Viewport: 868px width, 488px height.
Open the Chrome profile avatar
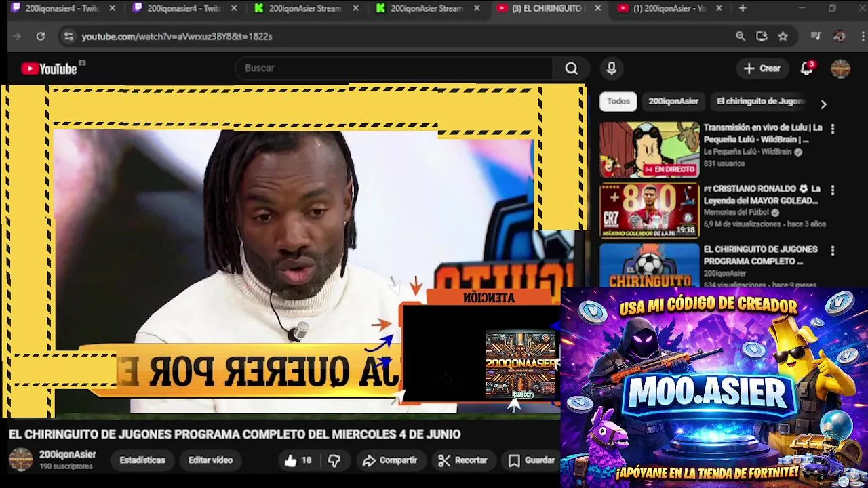840,37
